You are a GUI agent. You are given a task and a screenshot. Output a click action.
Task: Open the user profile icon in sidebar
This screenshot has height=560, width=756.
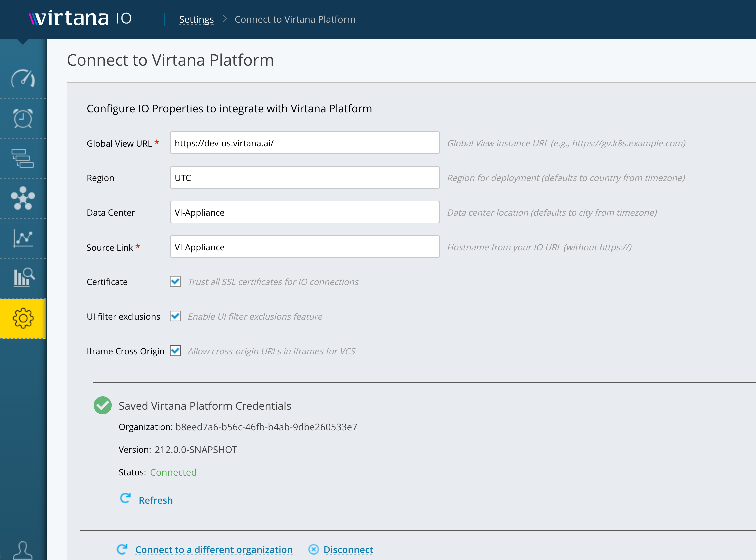[23, 550]
